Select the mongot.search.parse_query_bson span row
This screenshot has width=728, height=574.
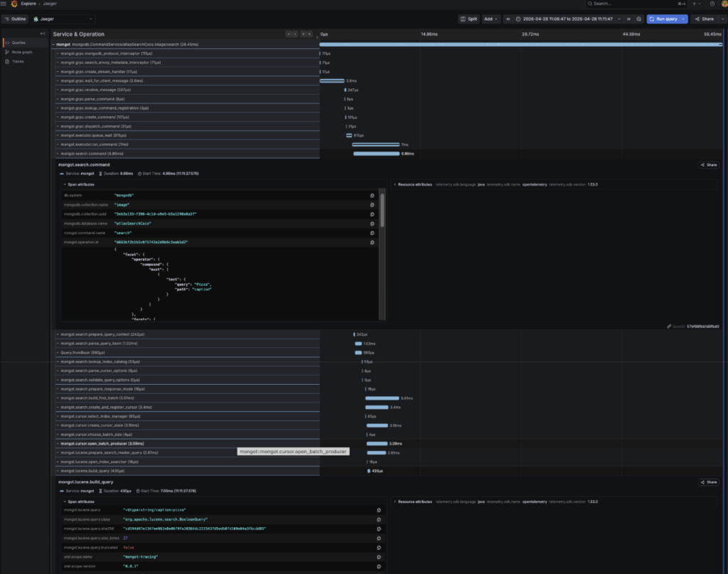click(188, 344)
